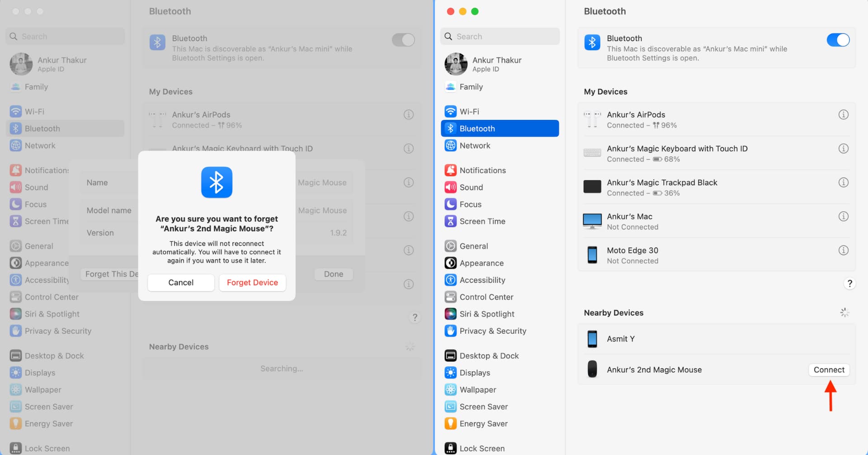Click the search field in left window
The image size is (868, 455).
click(x=65, y=36)
